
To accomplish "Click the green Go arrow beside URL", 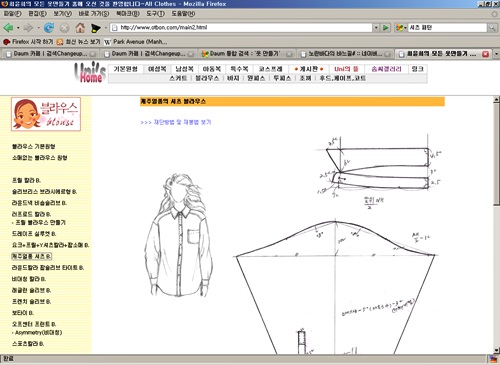I will 386,28.
